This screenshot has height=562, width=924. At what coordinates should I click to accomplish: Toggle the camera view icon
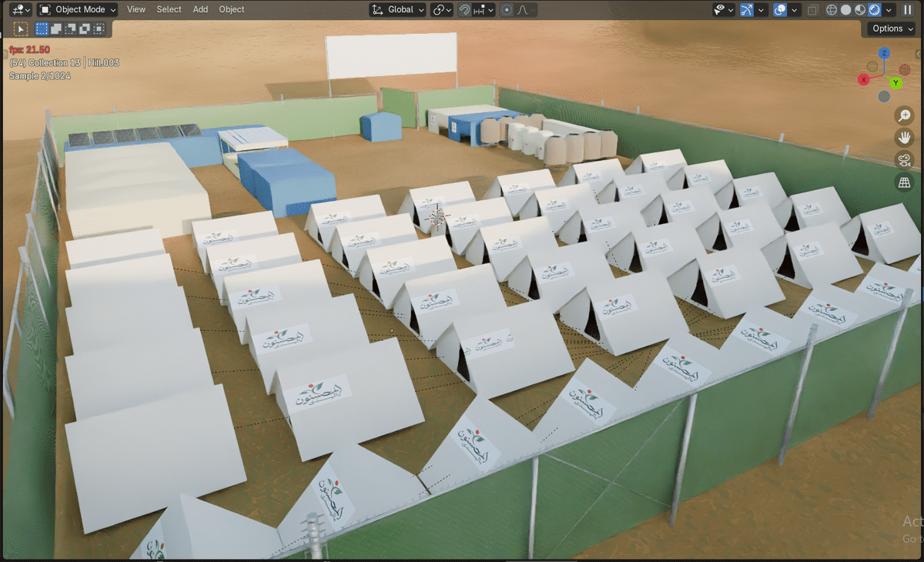(x=904, y=160)
